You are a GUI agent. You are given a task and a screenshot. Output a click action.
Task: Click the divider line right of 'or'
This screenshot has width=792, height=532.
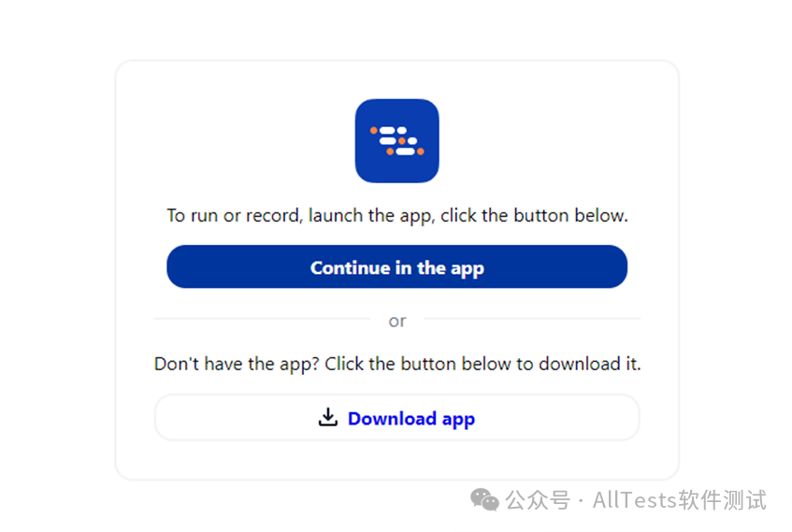pyautogui.click(x=532, y=319)
